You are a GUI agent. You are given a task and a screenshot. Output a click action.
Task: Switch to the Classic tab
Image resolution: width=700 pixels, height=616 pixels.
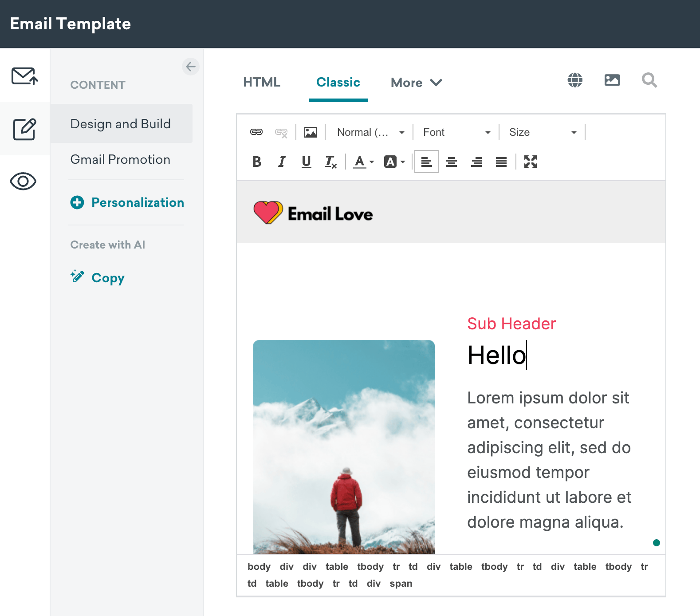click(x=338, y=82)
